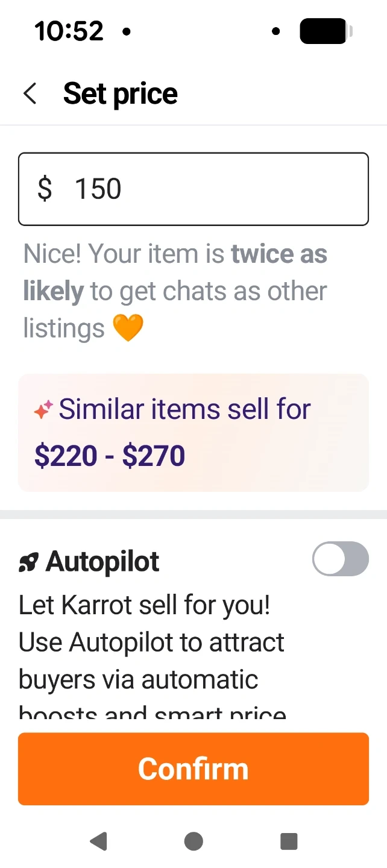
Task: Tap the Set price header title
Action: click(120, 94)
